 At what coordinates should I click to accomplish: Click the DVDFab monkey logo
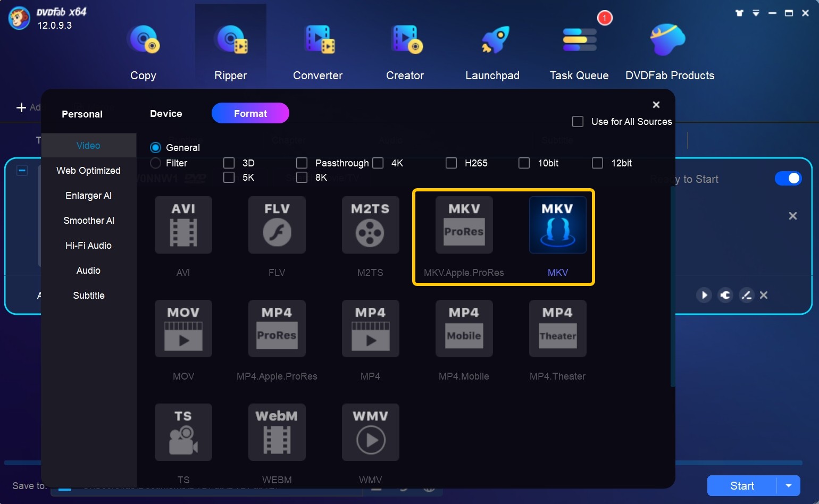pos(19,18)
